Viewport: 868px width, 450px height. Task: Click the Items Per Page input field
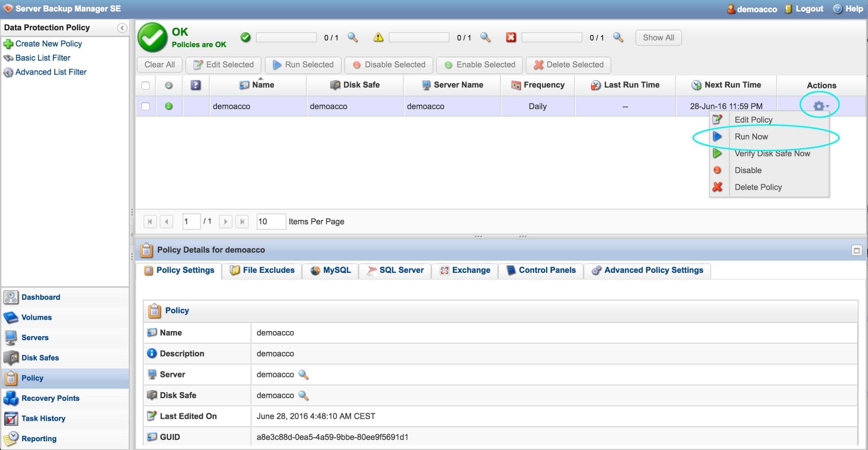pyautogui.click(x=271, y=222)
